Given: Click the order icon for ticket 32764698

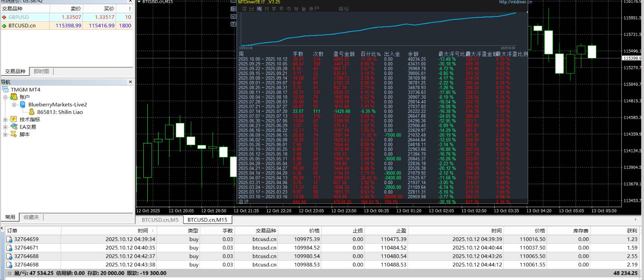Looking at the screenshot, I should click(x=9, y=265).
